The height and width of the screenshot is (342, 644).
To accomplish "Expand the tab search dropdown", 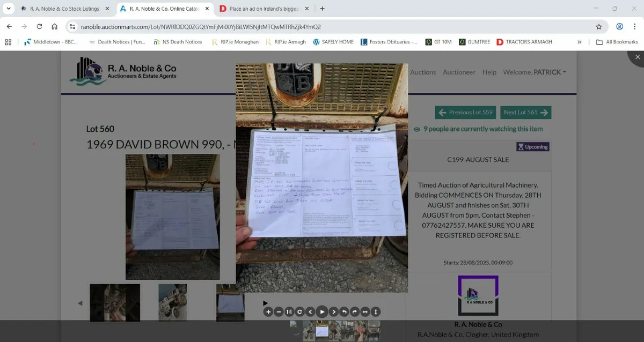I will click(8, 9).
